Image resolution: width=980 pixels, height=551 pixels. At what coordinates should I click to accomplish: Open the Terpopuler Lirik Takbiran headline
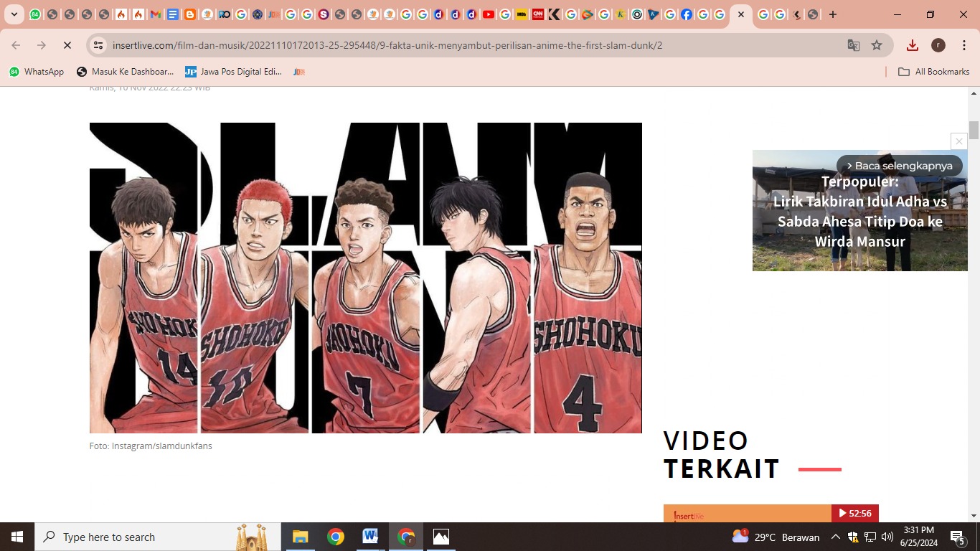click(860, 212)
